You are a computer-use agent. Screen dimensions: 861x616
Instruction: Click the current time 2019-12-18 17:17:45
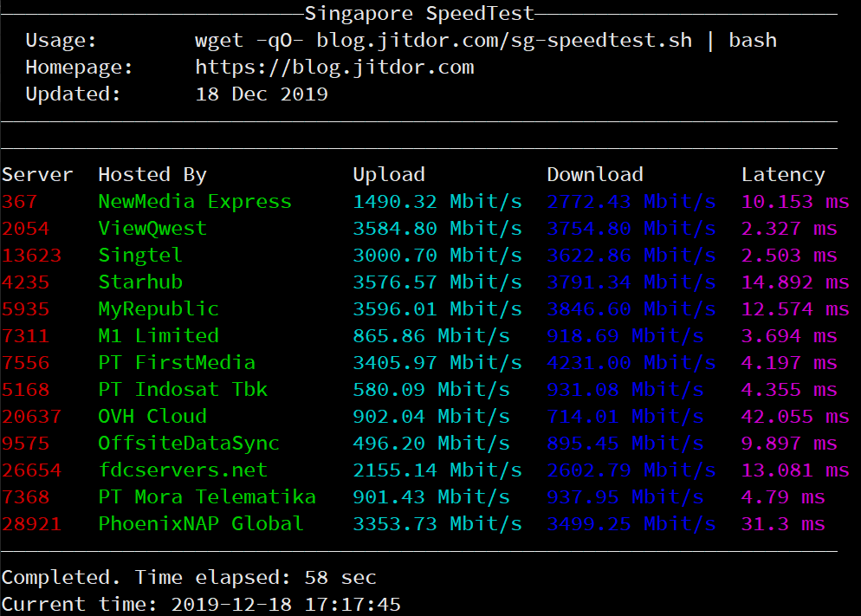click(286, 605)
